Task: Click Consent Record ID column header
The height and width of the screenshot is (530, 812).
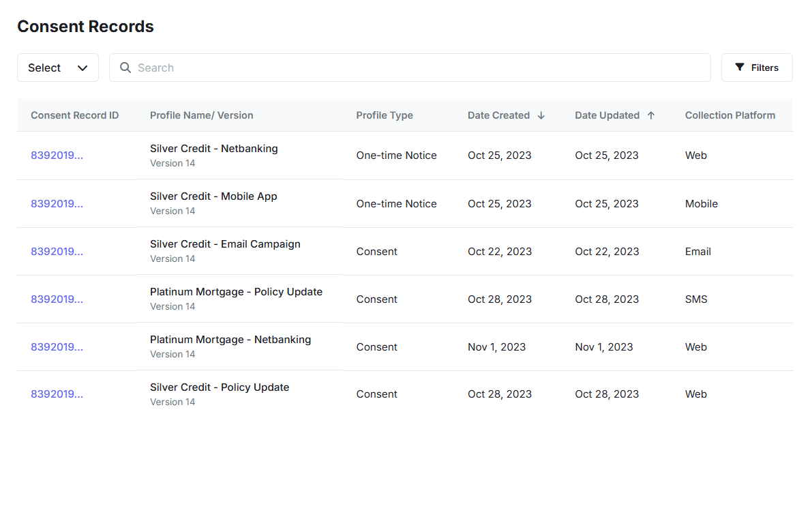Action: [x=74, y=115]
